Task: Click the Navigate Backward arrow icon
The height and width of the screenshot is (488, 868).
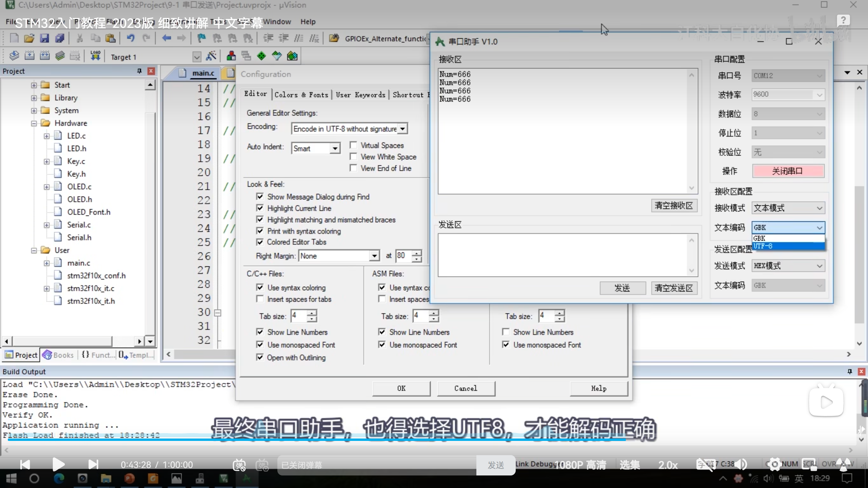Action: pyautogui.click(x=166, y=38)
